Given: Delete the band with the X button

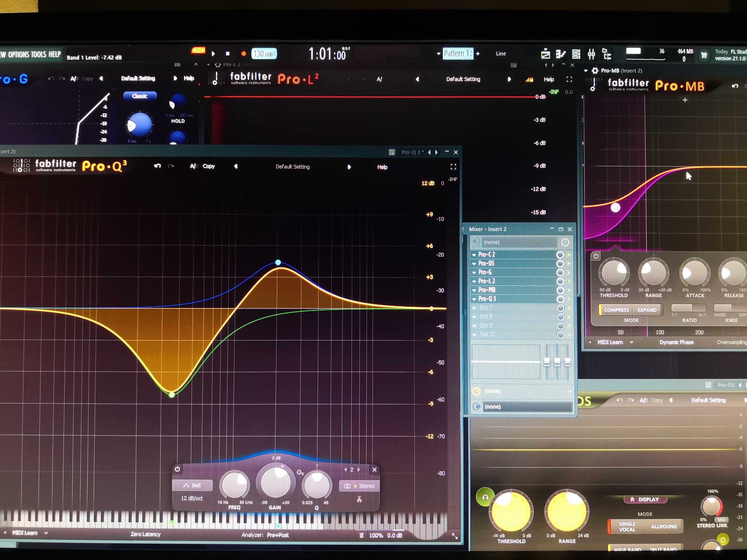Looking at the screenshot, I should pos(374,469).
